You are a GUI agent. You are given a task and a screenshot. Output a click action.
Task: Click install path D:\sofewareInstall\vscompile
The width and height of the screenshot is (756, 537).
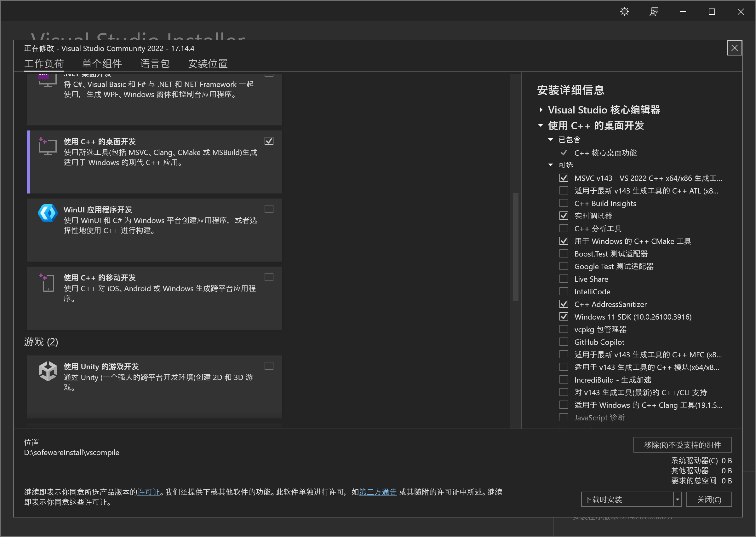72,452
